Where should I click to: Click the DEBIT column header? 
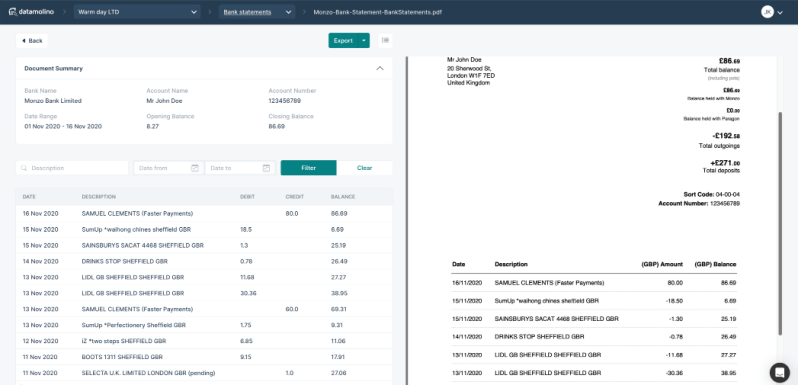[x=247, y=197]
